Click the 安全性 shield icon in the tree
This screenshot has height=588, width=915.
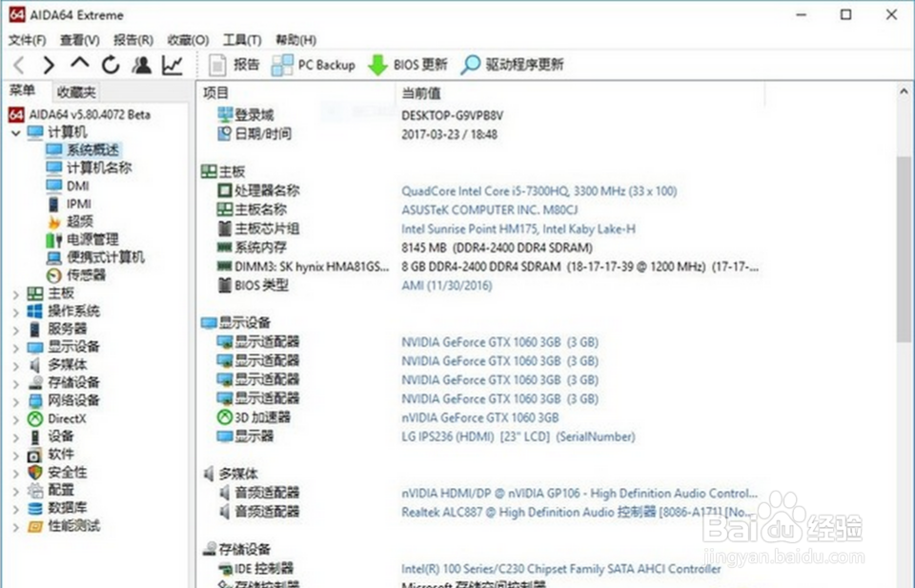[35, 473]
